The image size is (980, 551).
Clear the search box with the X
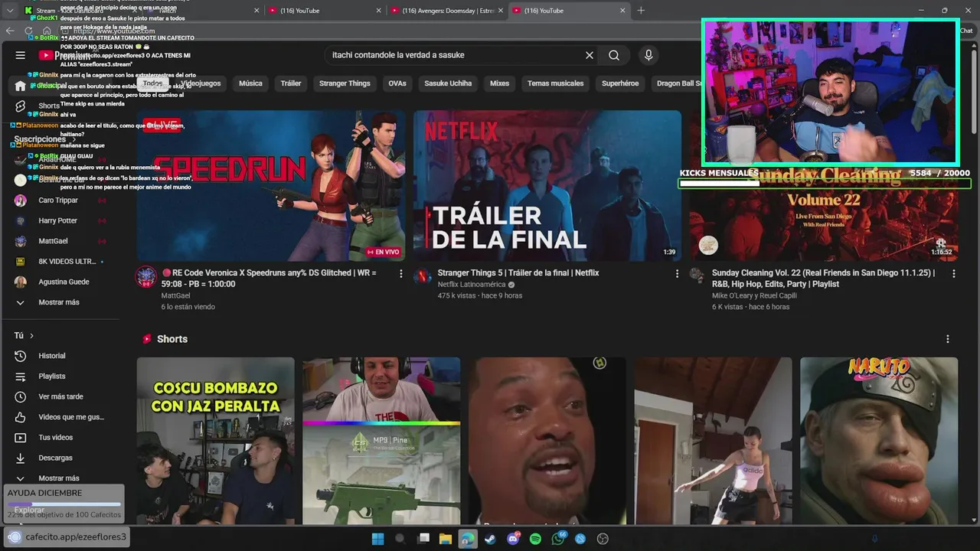590,55
